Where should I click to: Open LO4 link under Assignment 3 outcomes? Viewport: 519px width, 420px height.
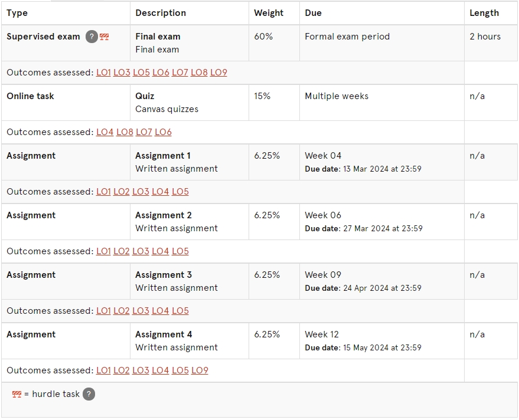click(161, 310)
